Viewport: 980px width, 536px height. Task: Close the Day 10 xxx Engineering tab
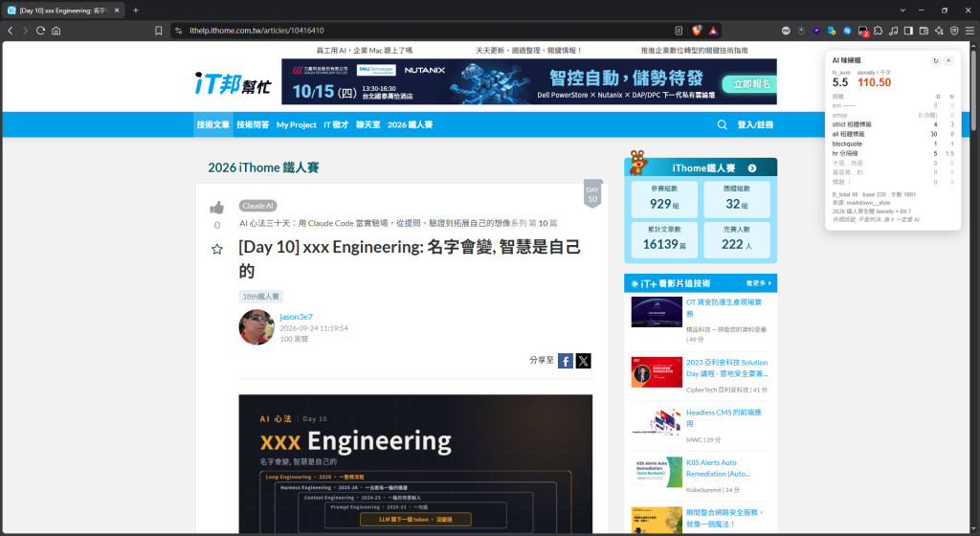coord(117,10)
